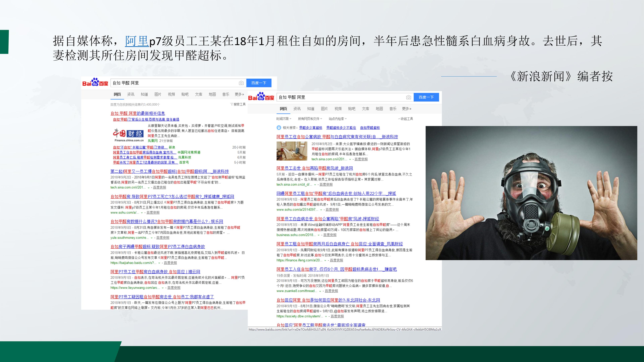Select the 贴吧 tab in the right screenshot

point(352,109)
